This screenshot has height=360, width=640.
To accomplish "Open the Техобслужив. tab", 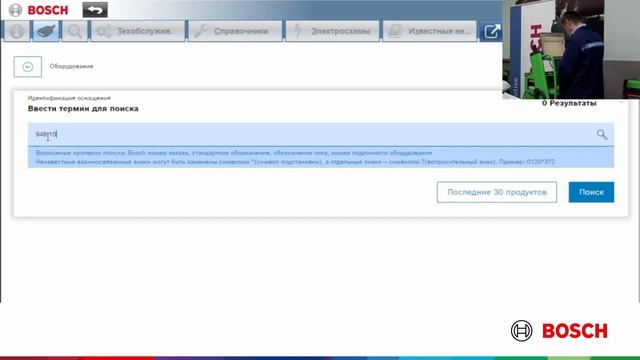I will coord(138,31).
